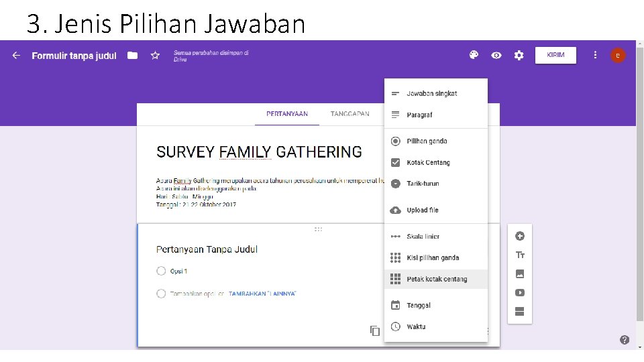Viewport: 644px width, 362px height.
Task: Choose Tarik-turun from the menu
Action: tap(436, 184)
